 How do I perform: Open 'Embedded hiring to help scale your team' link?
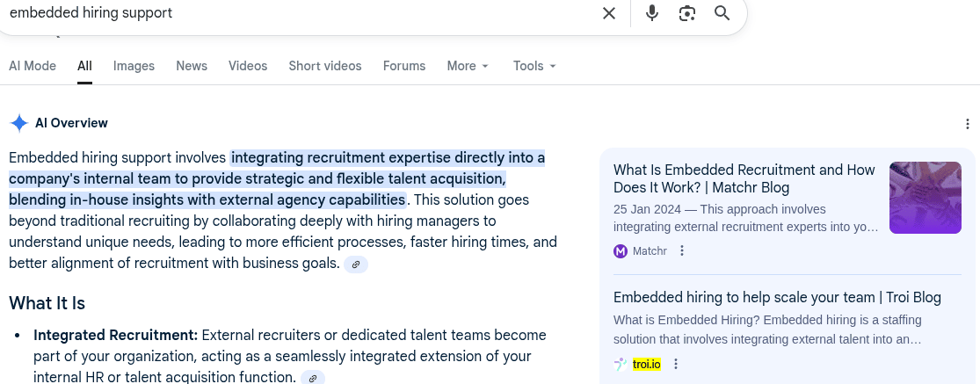(x=777, y=297)
